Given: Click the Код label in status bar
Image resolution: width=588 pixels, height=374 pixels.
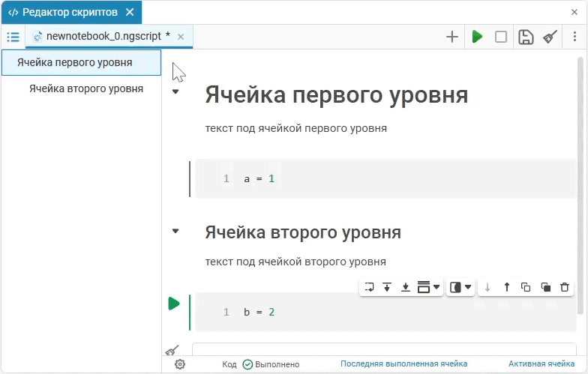Looking at the screenshot, I should 229,364.
